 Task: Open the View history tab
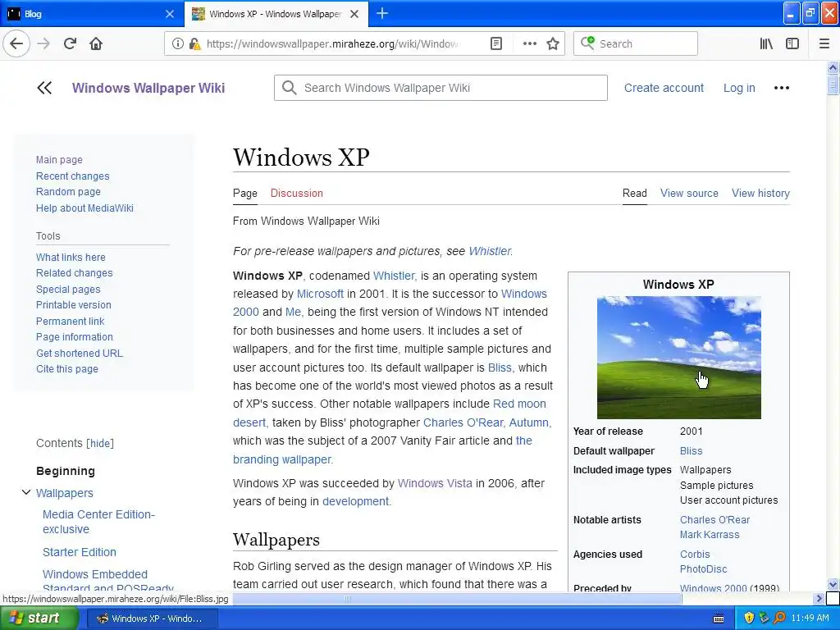point(760,193)
